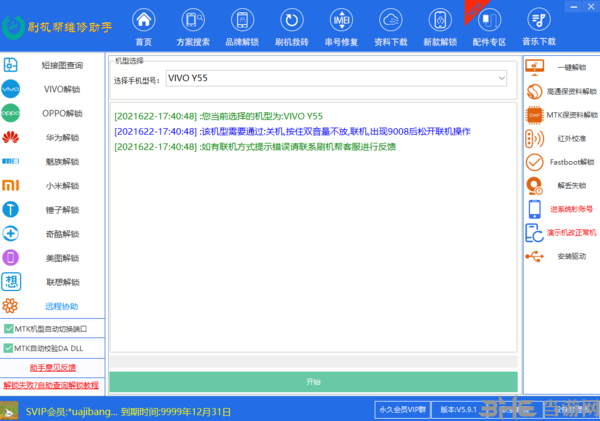The width and height of the screenshot is (600, 421).
Task: Click the Fastboot解锁 checkmark icon
Action: tap(535, 162)
